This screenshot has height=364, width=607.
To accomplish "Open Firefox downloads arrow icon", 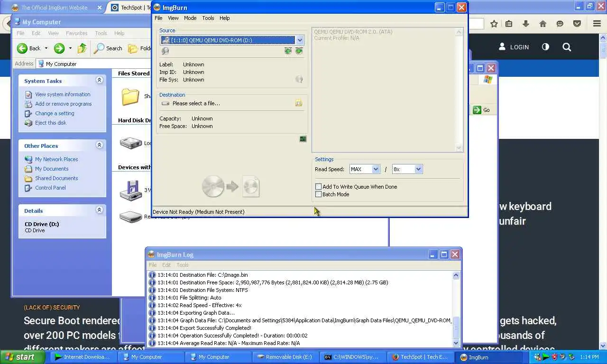I will (x=526, y=24).
